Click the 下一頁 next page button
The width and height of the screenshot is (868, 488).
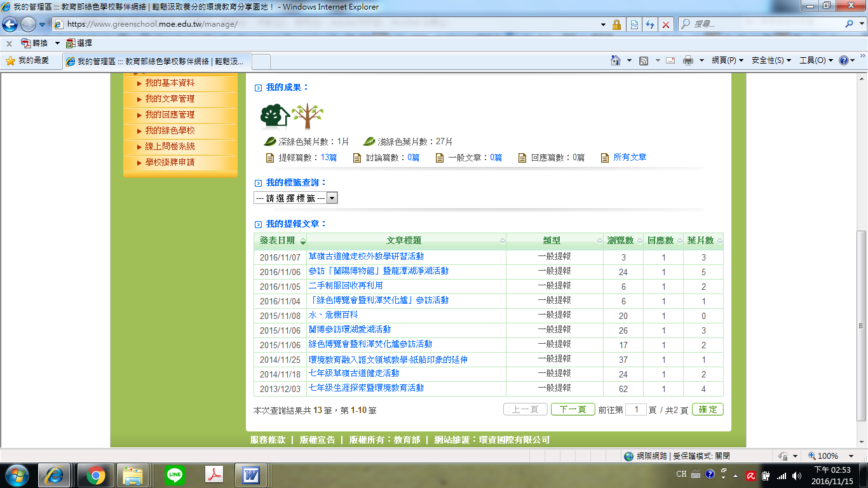pos(573,410)
